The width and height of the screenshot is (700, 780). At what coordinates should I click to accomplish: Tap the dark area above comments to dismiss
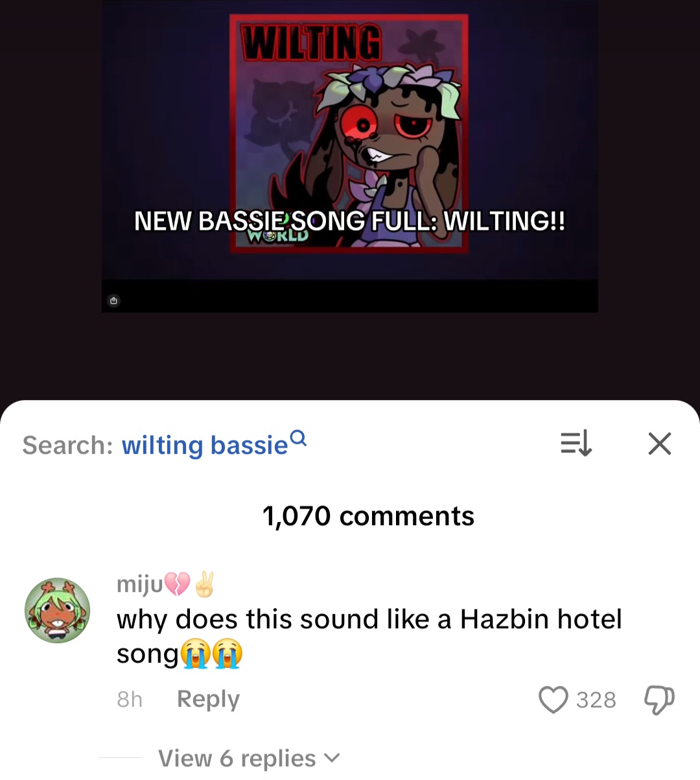(350, 357)
